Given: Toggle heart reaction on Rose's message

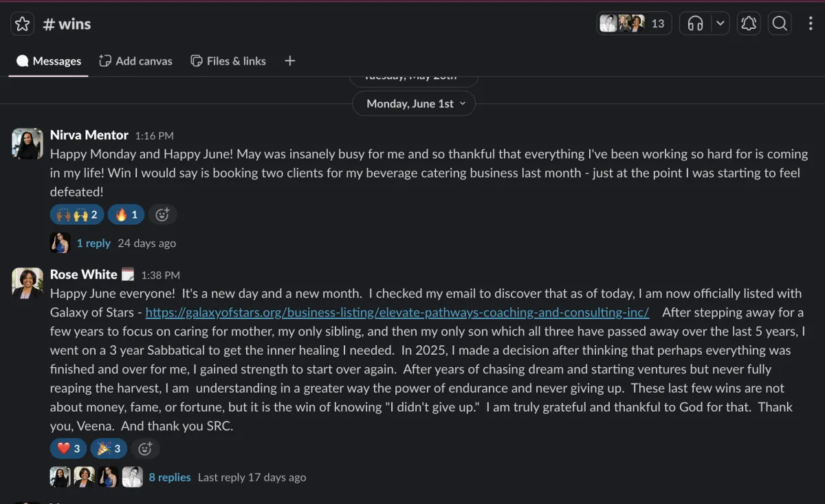Looking at the screenshot, I should coord(68,449).
